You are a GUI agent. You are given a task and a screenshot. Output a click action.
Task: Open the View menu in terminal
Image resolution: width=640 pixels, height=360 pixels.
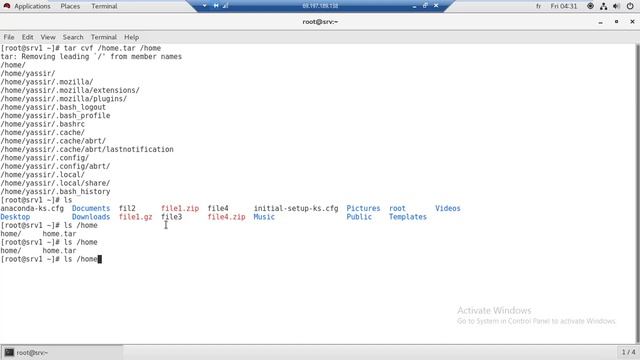tap(48, 37)
